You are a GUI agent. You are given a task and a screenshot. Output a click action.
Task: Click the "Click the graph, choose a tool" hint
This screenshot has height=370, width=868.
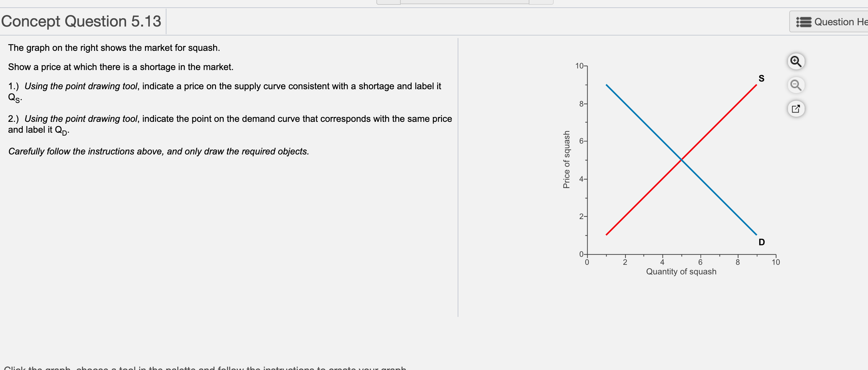(x=205, y=368)
